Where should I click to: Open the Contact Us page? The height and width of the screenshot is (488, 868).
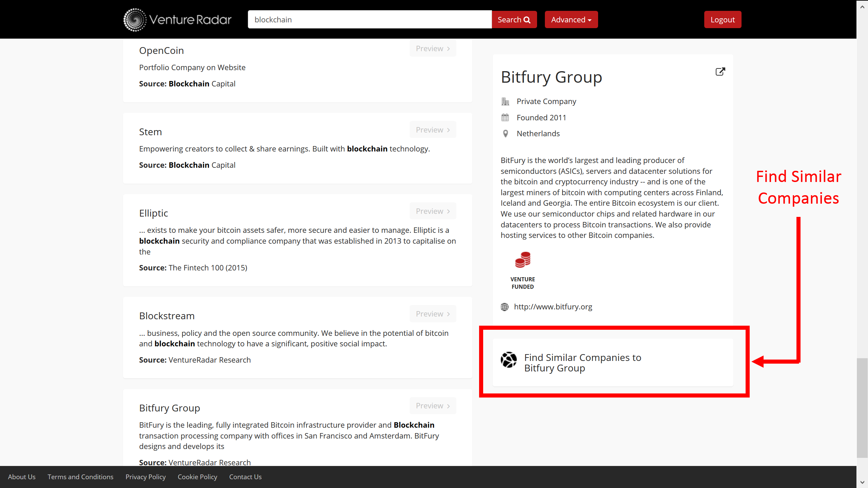pos(245,476)
